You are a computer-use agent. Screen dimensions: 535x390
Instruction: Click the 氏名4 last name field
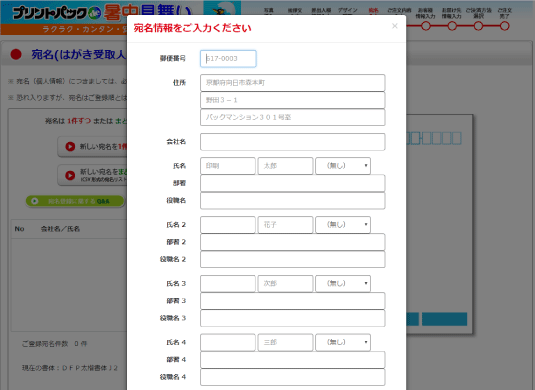pos(228,343)
